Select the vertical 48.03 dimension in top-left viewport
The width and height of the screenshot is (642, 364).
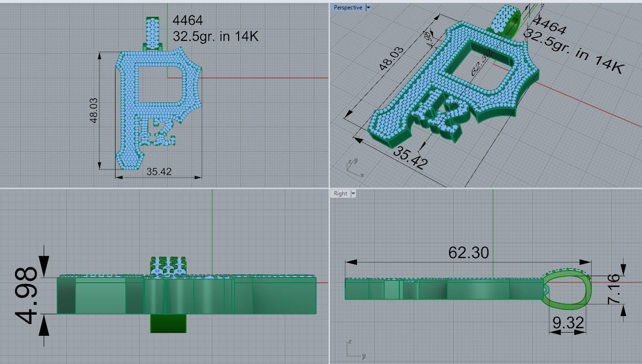[93, 110]
